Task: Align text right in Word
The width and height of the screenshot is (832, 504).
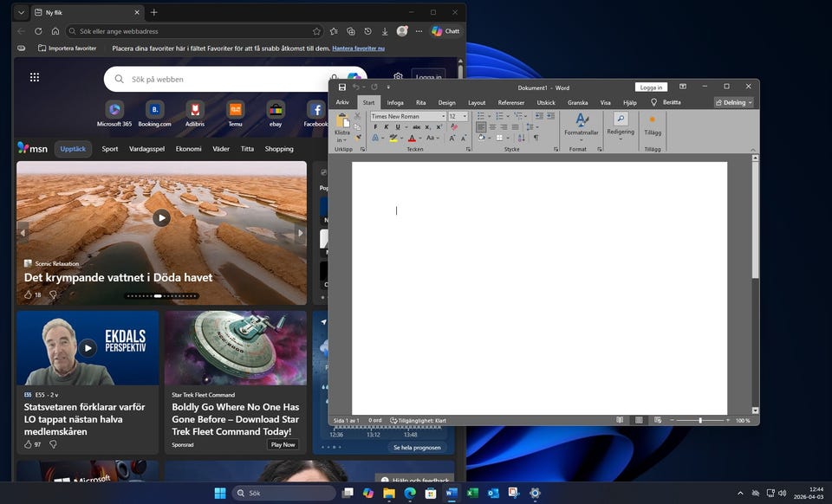Action: (504, 127)
